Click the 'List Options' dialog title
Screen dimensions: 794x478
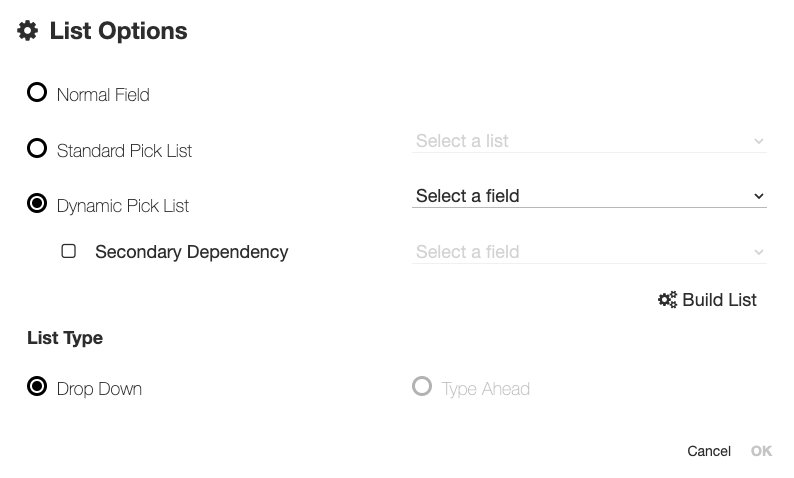click(118, 31)
